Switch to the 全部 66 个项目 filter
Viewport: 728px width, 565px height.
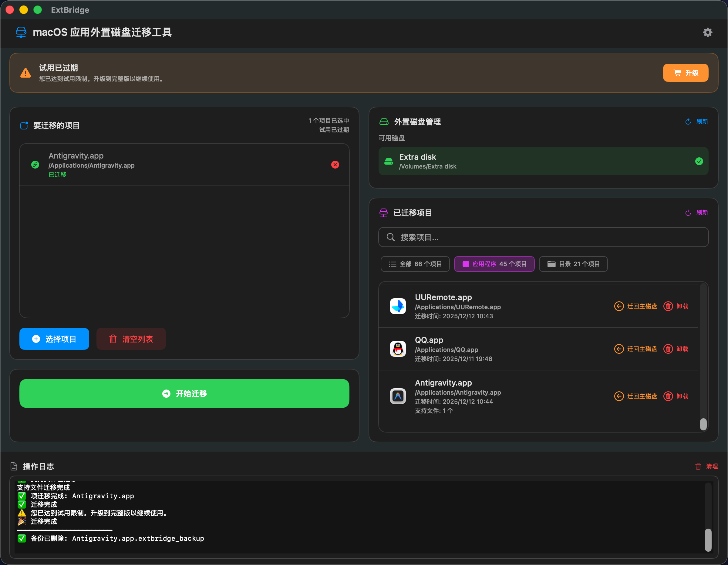point(415,264)
